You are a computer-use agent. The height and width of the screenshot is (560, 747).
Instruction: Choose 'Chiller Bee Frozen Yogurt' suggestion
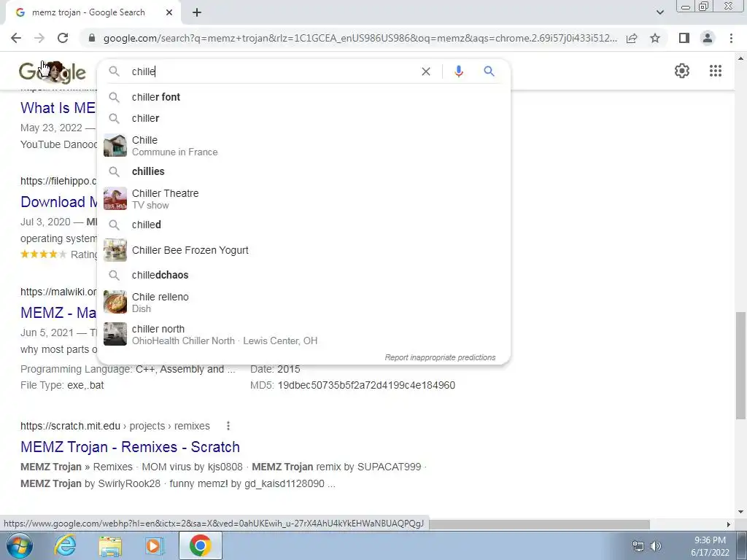(x=303, y=250)
